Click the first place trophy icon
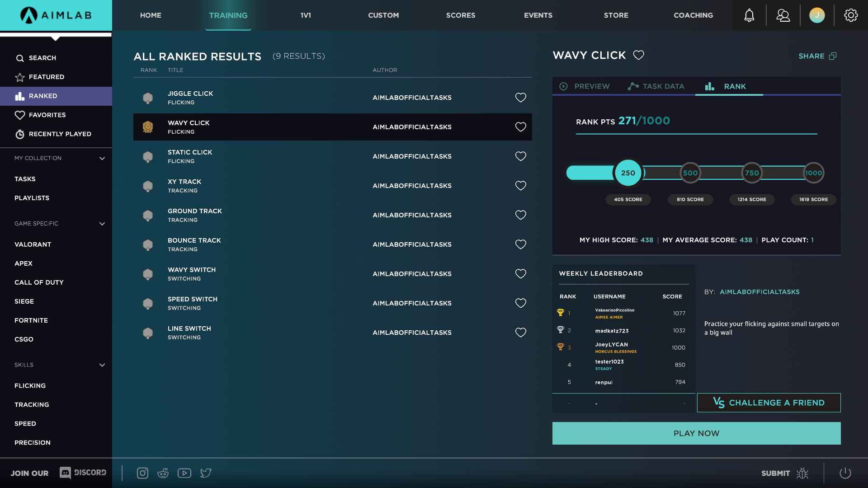 coord(561,312)
